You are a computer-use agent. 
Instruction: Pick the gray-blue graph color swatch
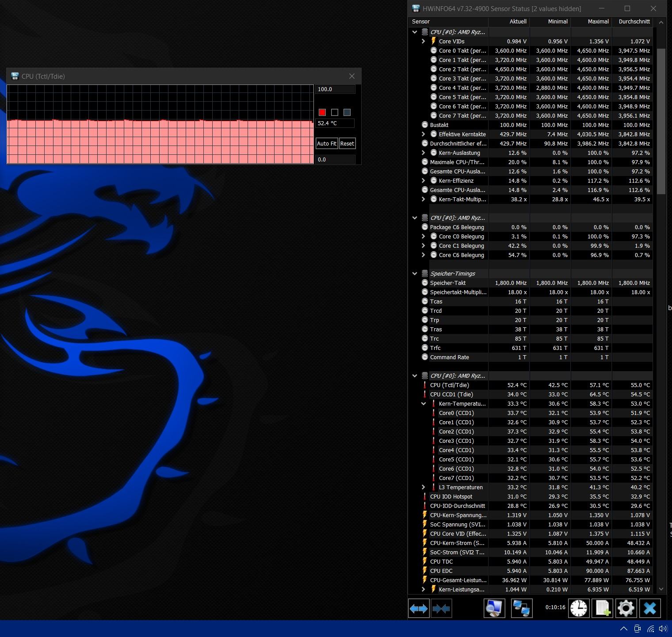347,112
